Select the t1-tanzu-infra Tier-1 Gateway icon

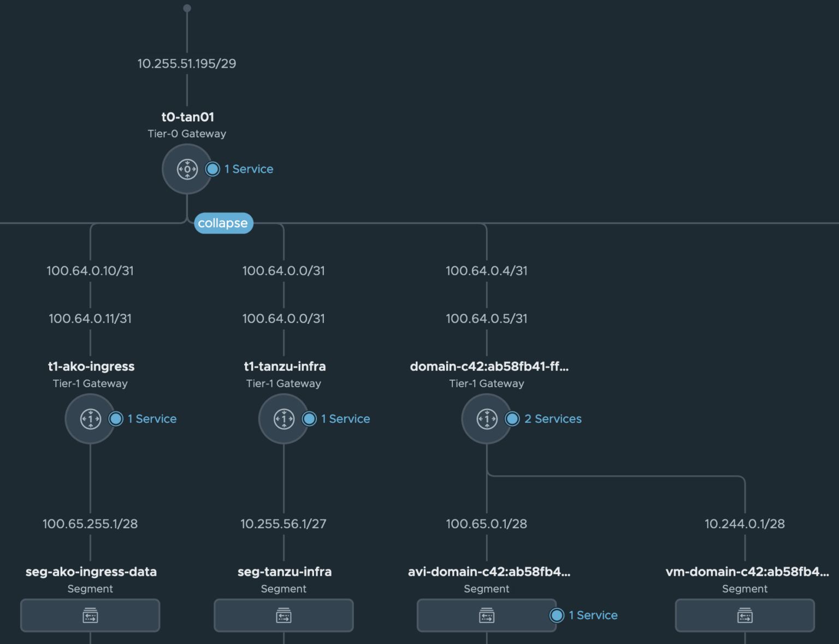[x=283, y=418]
